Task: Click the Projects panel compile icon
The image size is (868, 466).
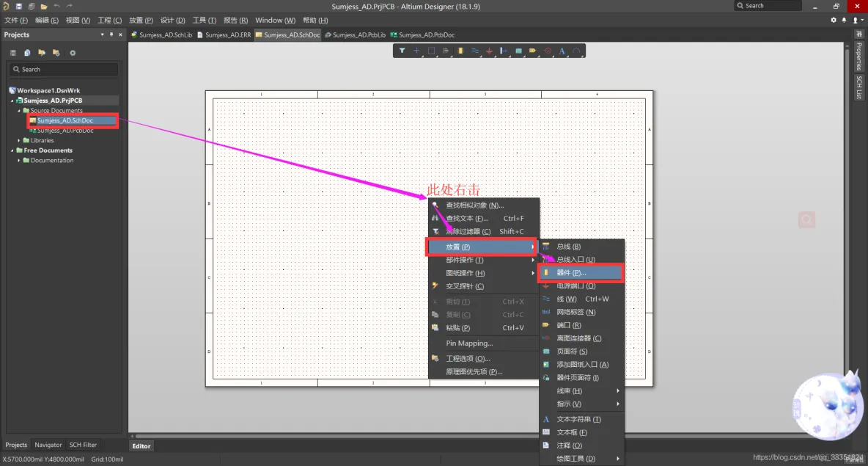Action: [x=27, y=53]
